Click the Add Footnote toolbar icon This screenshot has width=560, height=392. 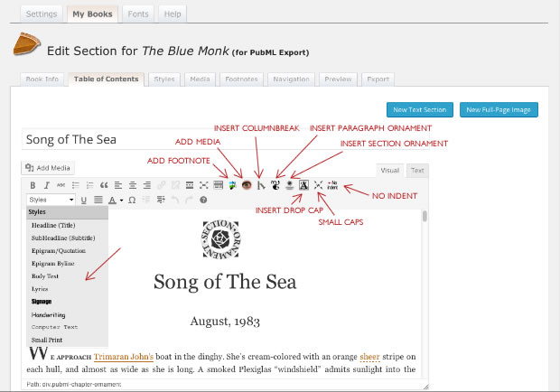tap(233, 185)
